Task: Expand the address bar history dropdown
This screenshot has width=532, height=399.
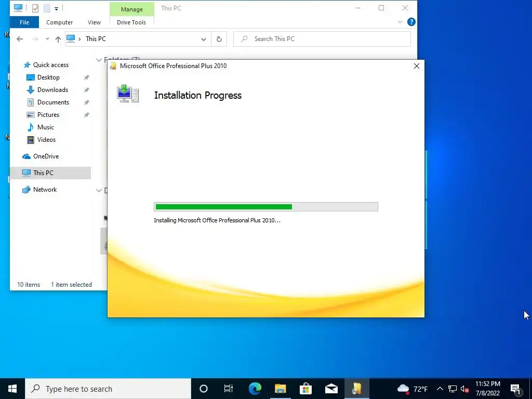Action: click(204, 39)
